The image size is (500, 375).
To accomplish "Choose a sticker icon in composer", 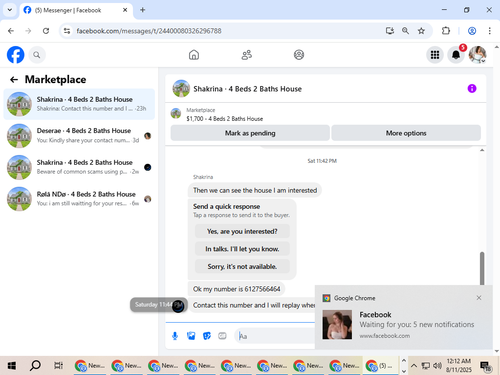I will (207, 336).
